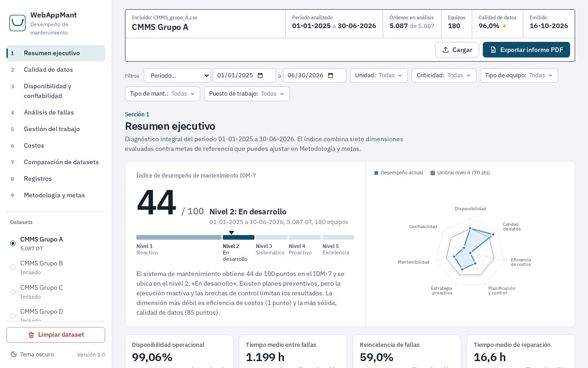Click the trash icon on Limpiar dataset
588x368 pixels.
tap(31, 335)
